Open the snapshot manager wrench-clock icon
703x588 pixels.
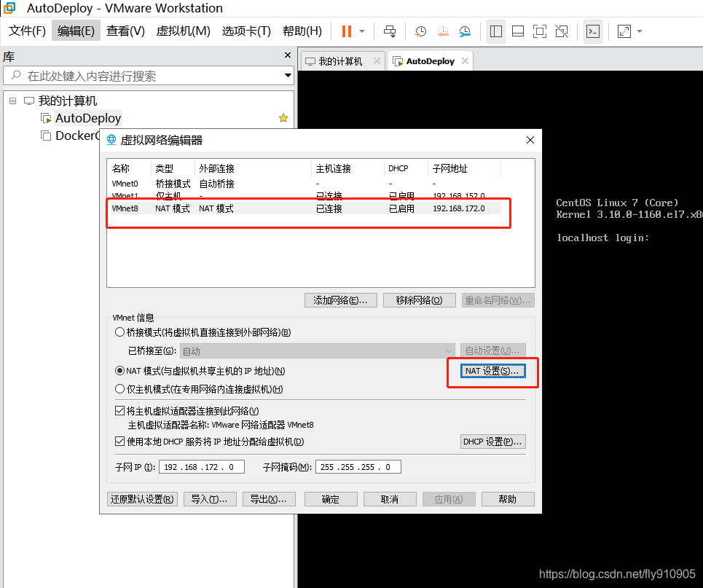click(465, 31)
